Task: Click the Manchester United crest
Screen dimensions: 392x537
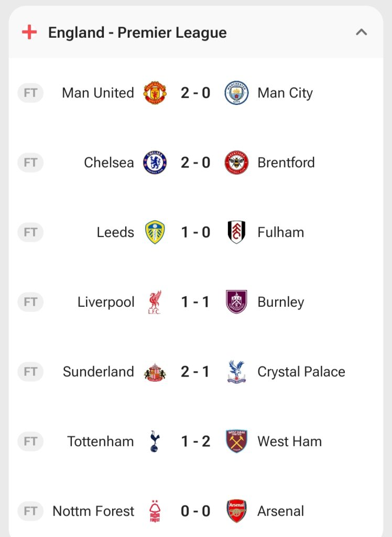Action: 155,93
